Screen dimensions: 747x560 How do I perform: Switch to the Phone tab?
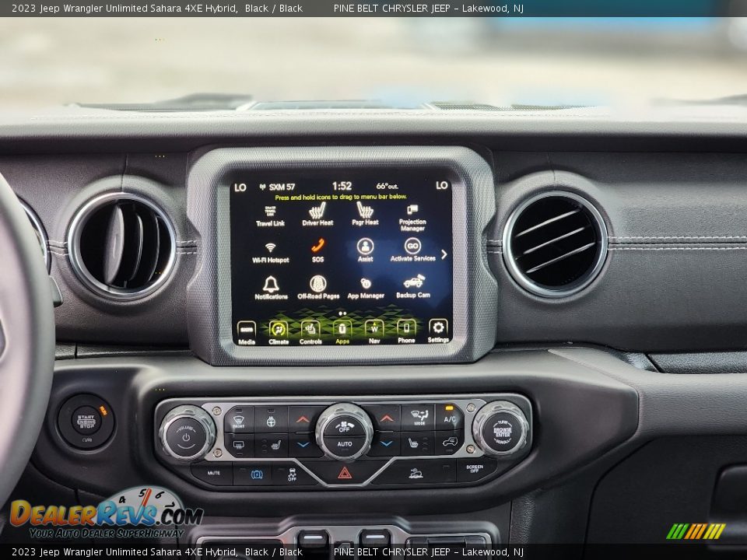click(x=406, y=331)
